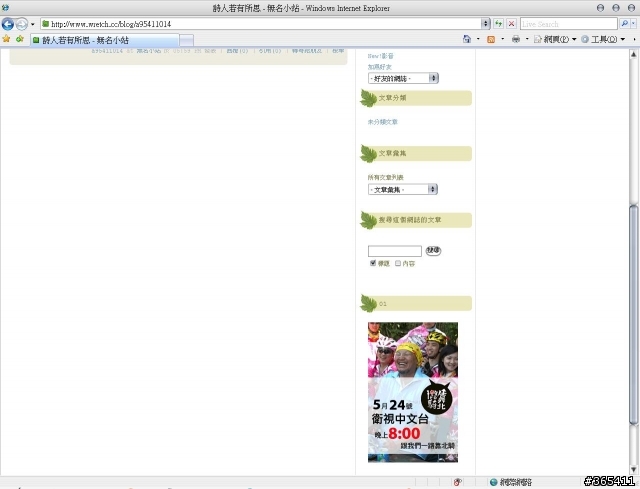This screenshot has width=640, height=489.
Task: Click the wretch.cc URL in the address bar
Action: click(111, 24)
